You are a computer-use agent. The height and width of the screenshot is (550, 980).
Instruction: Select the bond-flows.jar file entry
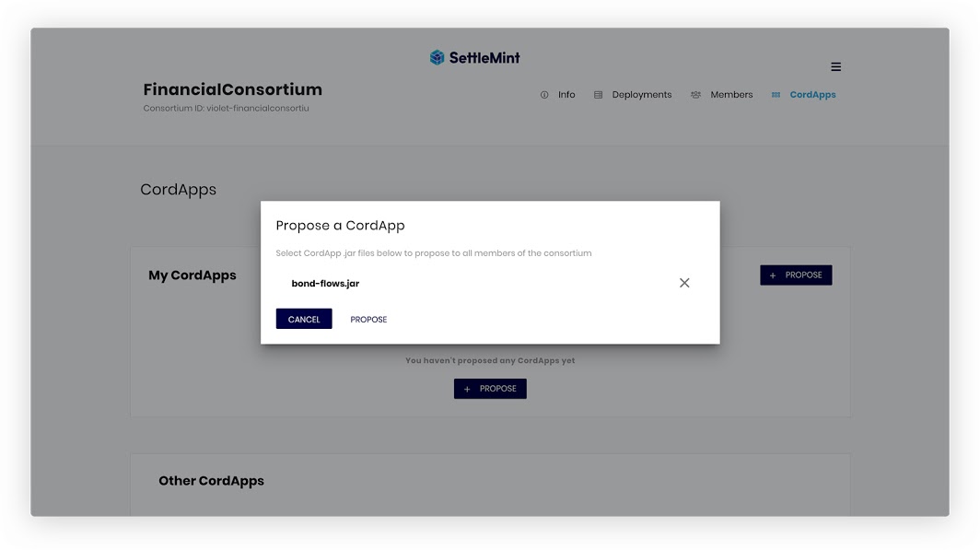[x=325, y=283]
